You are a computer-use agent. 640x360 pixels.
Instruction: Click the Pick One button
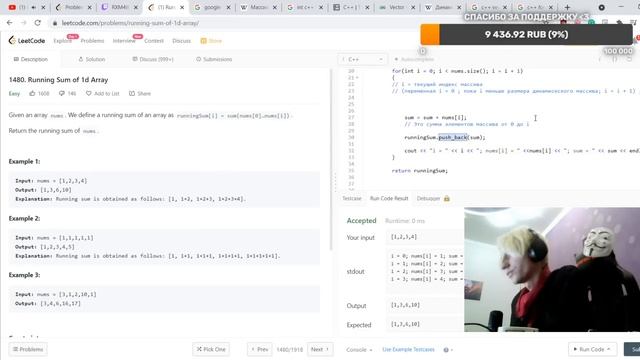211,349
